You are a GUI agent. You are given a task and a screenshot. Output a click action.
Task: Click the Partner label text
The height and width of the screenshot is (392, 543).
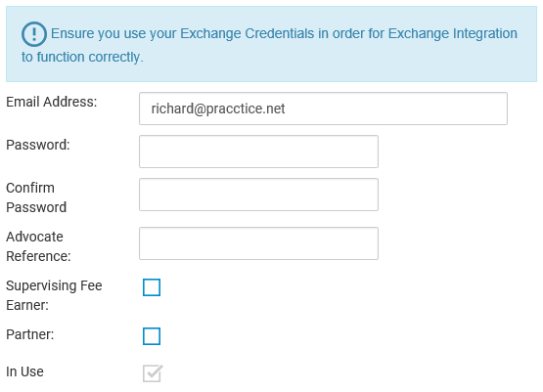pyautogui.click(x=30, y=334)
